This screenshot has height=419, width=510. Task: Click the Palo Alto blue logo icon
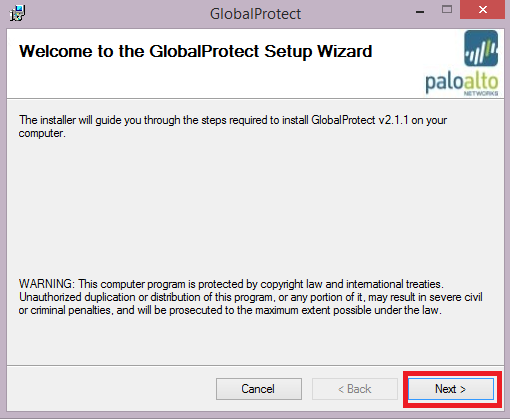pos(481,48)
